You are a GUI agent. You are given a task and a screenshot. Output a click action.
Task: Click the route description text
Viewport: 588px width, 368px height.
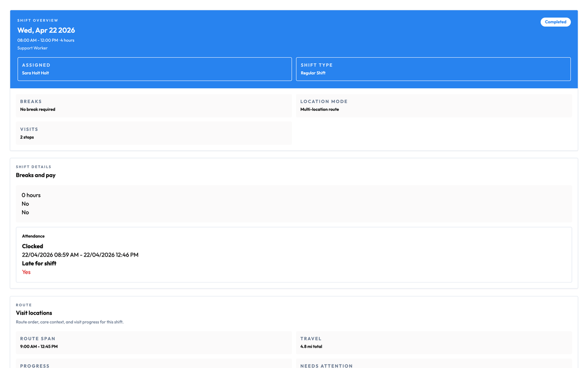(70, 322)
